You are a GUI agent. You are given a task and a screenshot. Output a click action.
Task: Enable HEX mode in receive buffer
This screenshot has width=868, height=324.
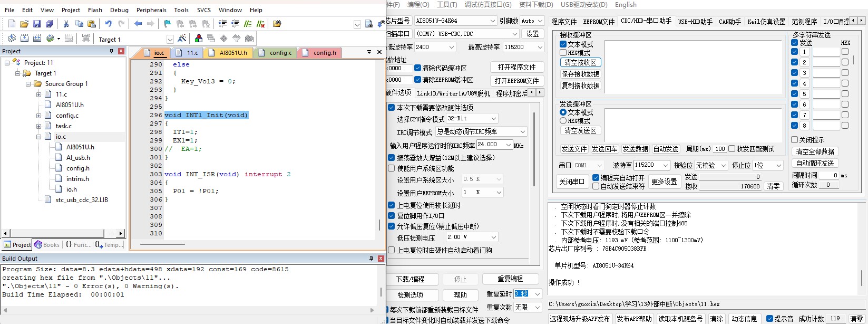(x=563, y=53)
